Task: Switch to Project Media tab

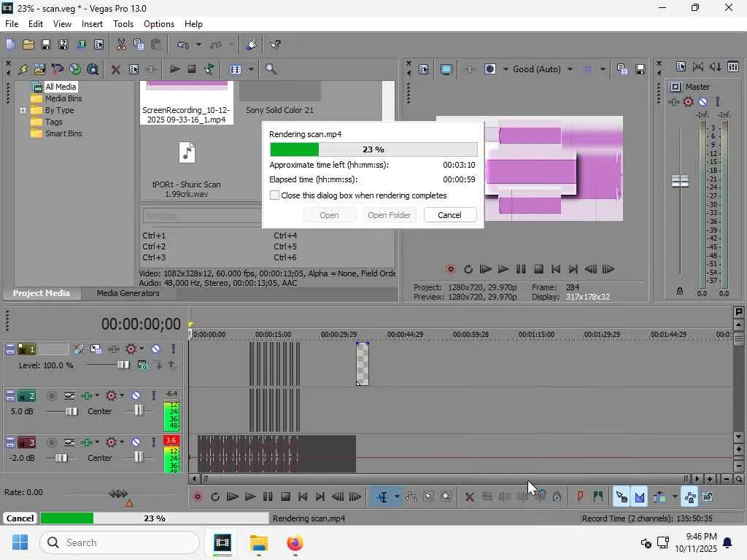Action: pyautogui.click(x=42, y=293)
